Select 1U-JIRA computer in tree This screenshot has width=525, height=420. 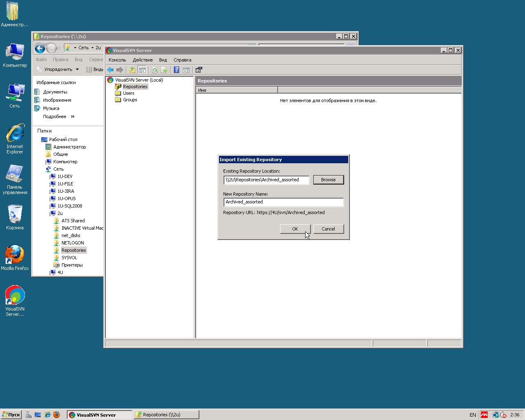66,191
